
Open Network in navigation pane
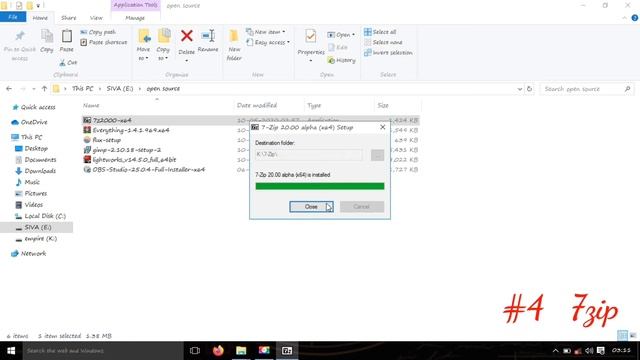[x=33, y=253]
